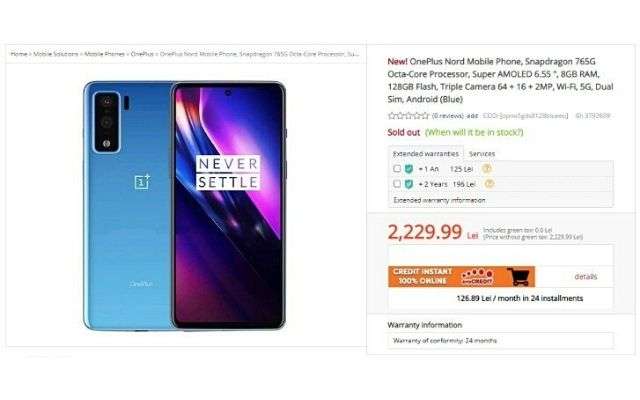
Task: Open the Home breadcrumb link
Action: pyautogui.click(x=19, y=54)
